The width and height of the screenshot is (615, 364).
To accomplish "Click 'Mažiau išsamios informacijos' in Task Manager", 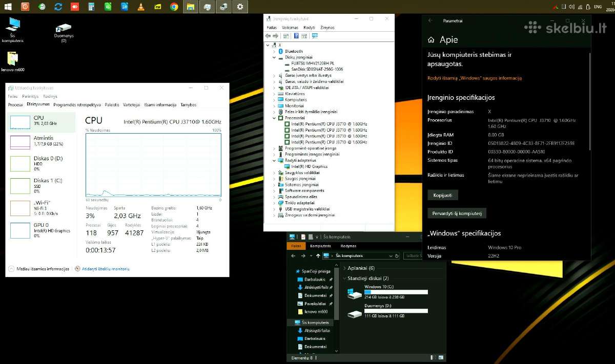I will pos(38,268).
